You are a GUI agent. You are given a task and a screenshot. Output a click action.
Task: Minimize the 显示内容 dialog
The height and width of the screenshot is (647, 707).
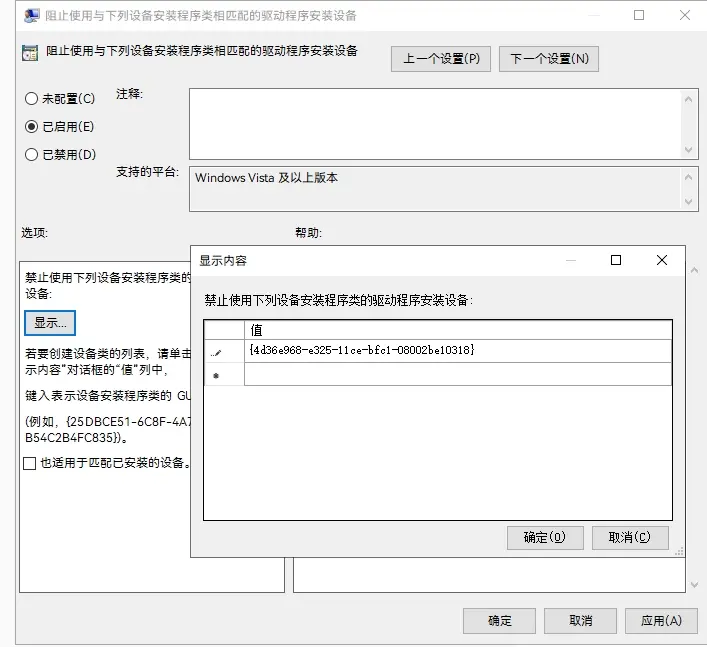click(570, 260)
